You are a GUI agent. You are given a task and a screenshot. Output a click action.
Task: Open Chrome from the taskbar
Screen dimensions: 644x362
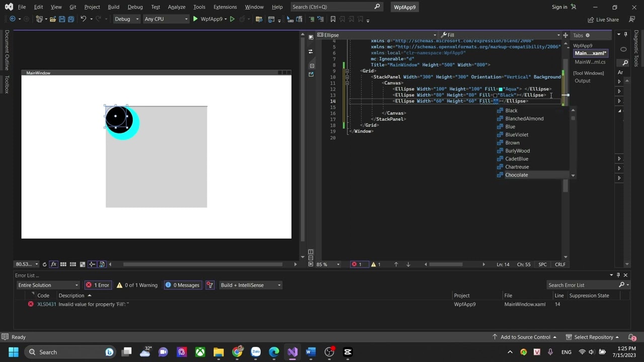pyautogui.click(x=237, y=352)
